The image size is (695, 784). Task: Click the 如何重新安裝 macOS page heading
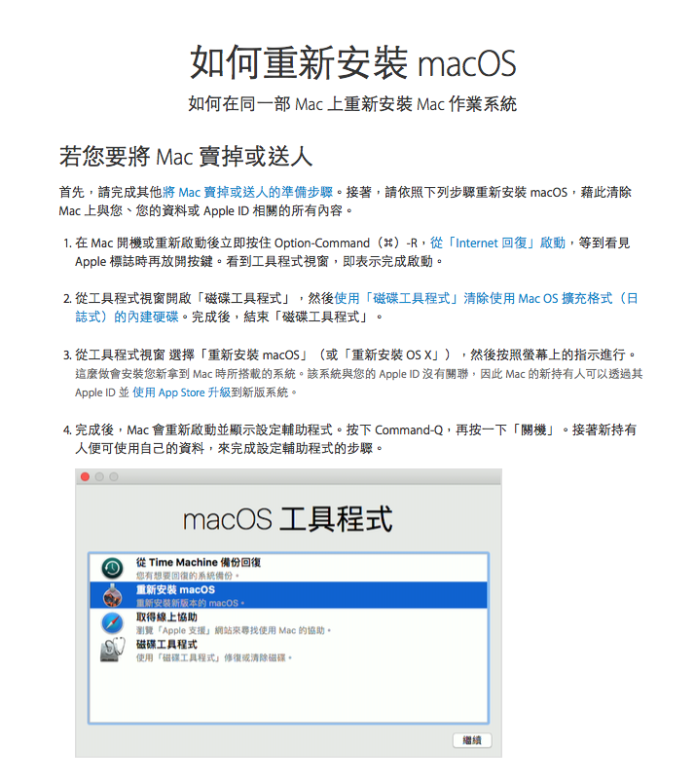pos(352,62)
